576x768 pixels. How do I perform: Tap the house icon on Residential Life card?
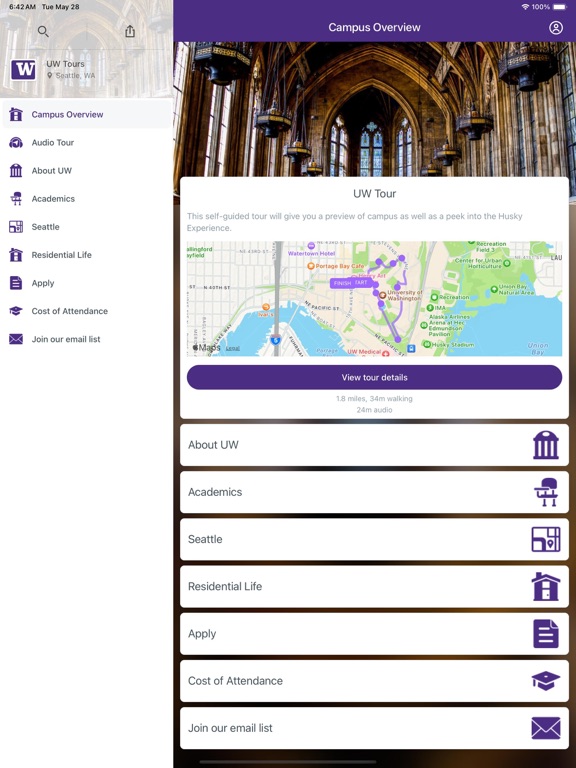pyautogui.click(x=546, y=586)
